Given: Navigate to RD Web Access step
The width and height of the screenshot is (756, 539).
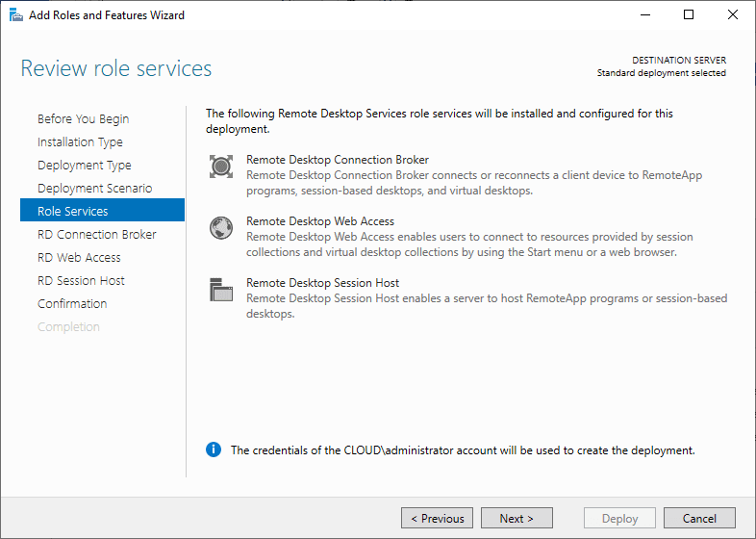Looking at the screenshot, I should [x=79, y=258].
